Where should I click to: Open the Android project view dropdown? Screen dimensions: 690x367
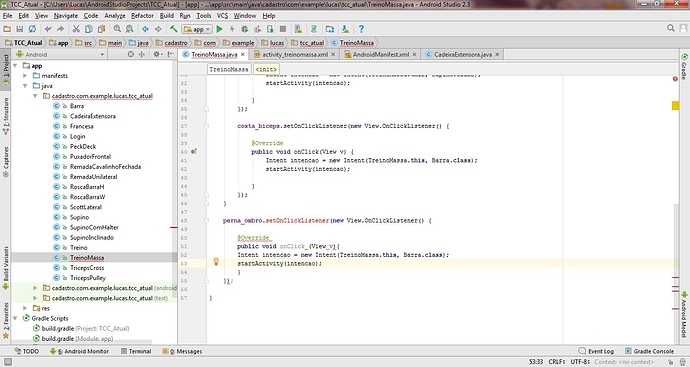coord(60,55)
